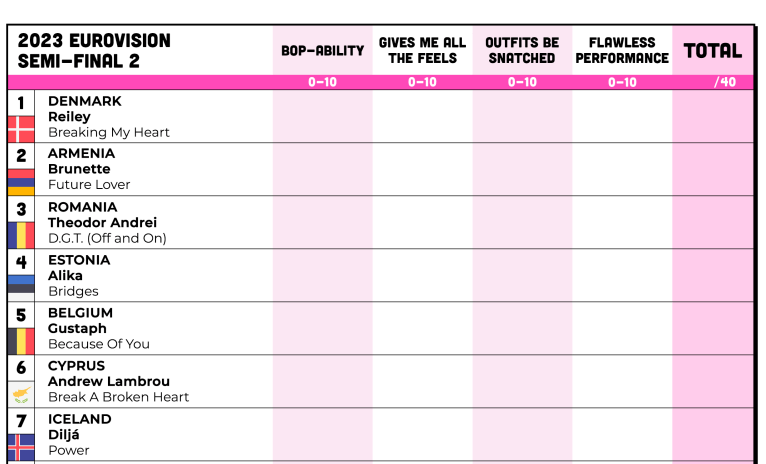
Task: Click the 2023 Eurovision Semi-Final 2 title
Action: pos(94,51)
